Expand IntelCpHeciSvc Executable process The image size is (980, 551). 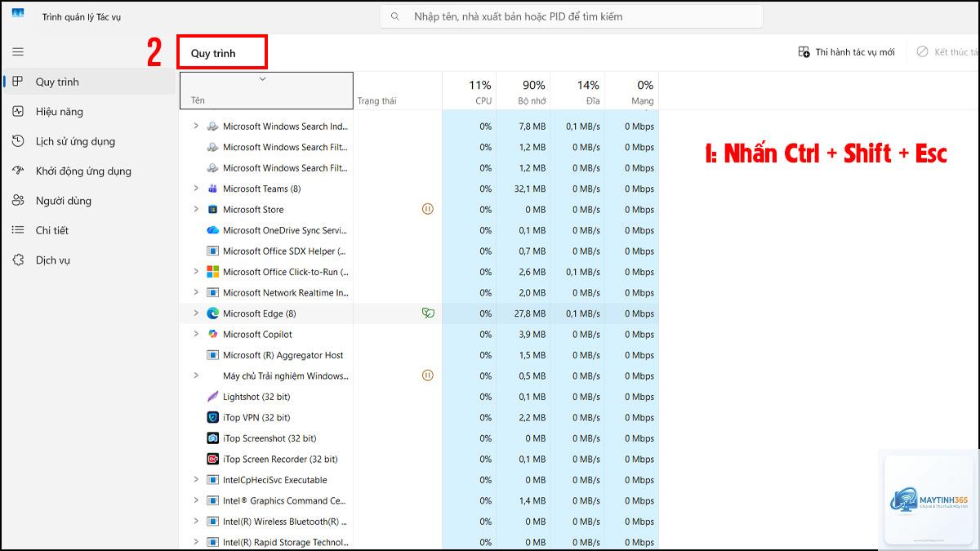click(196, 480)
